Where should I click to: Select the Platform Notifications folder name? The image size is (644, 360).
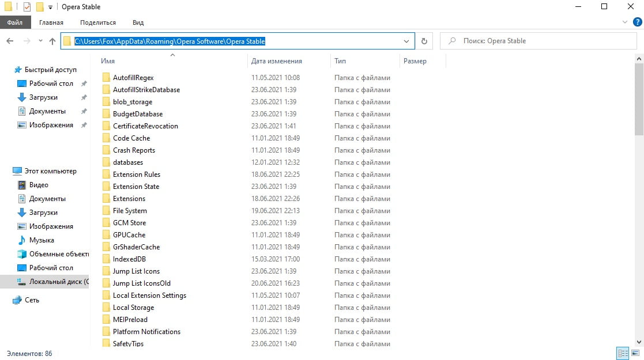click(x=146, y=332)
